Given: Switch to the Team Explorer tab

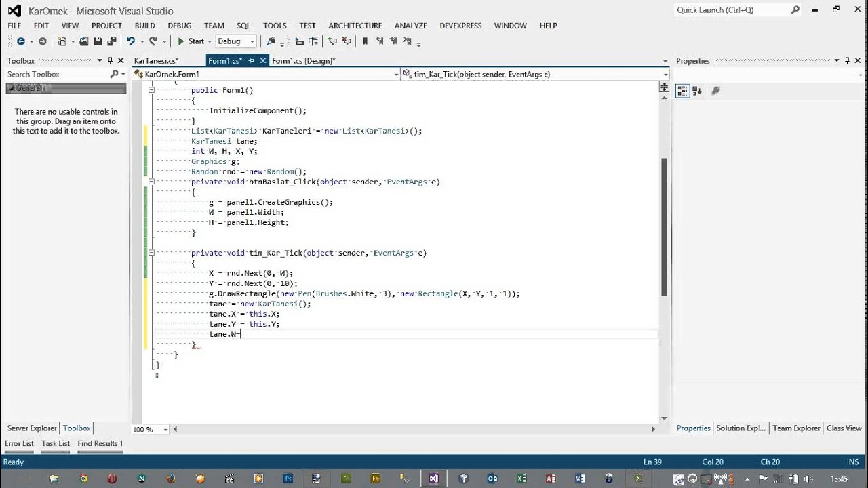Looking at the screenshot, I should tap(796, 428).
